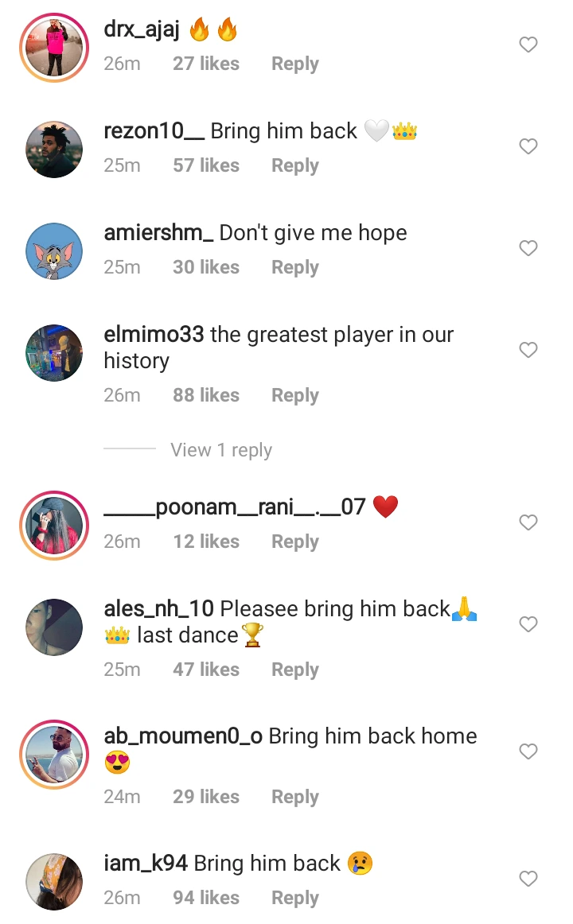Image resolution: width=573 pixels, height=924 pixels.
Task: Open drx_ajaj's story profile picture
Action: click(x=54, y=48)
